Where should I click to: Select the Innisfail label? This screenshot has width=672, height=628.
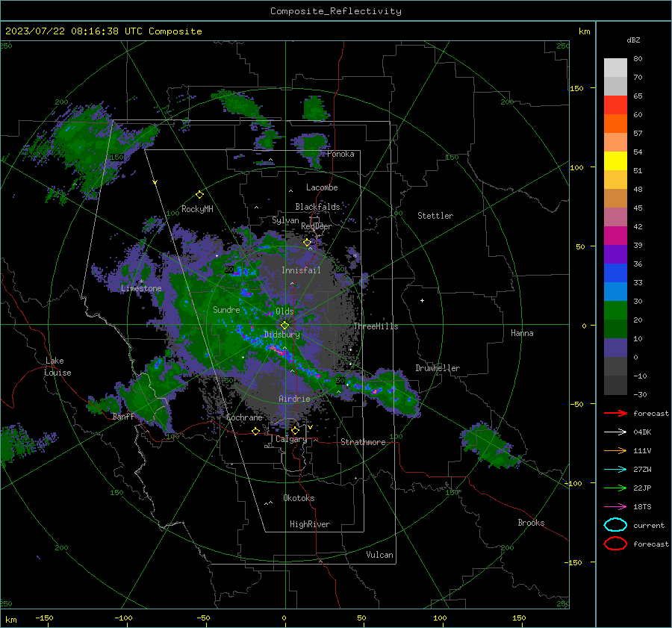pos(302,270)
